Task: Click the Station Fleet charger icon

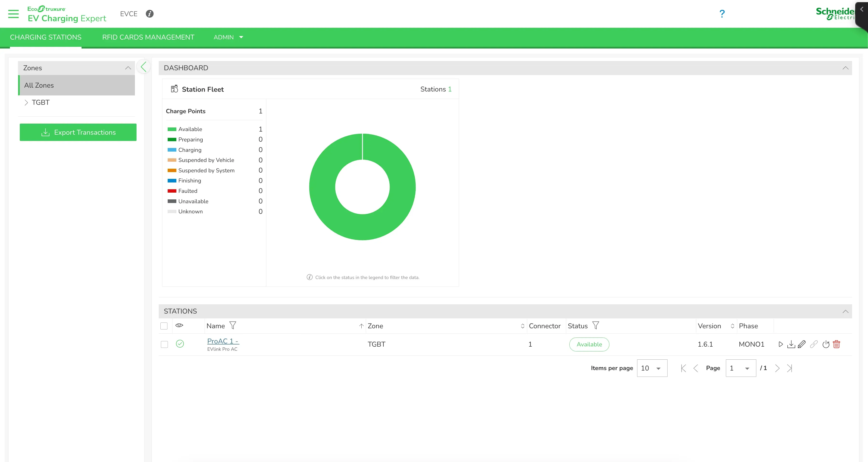Action: 174,89
